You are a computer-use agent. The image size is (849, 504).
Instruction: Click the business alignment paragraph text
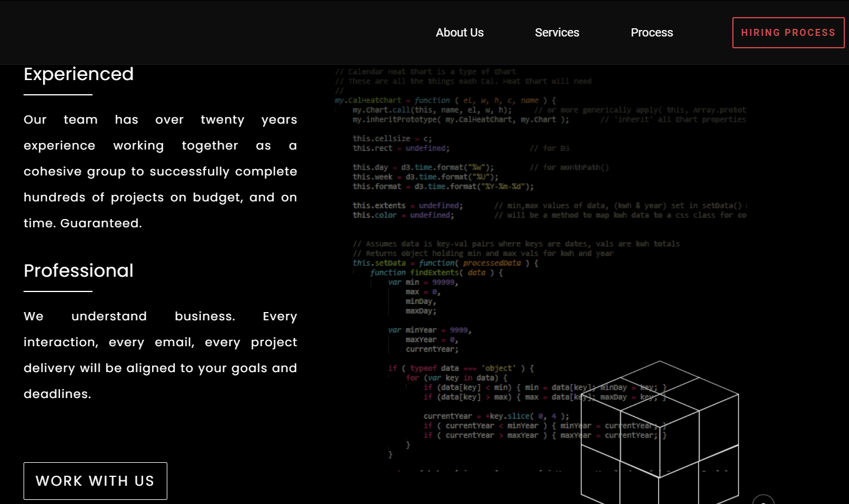[160, 354]
